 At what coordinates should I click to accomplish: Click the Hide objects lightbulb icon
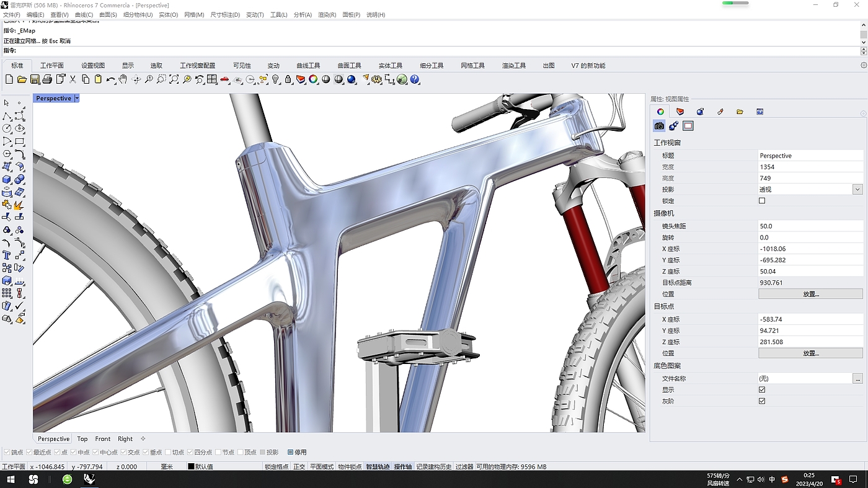pyautogui.click(x=276, y=79)
